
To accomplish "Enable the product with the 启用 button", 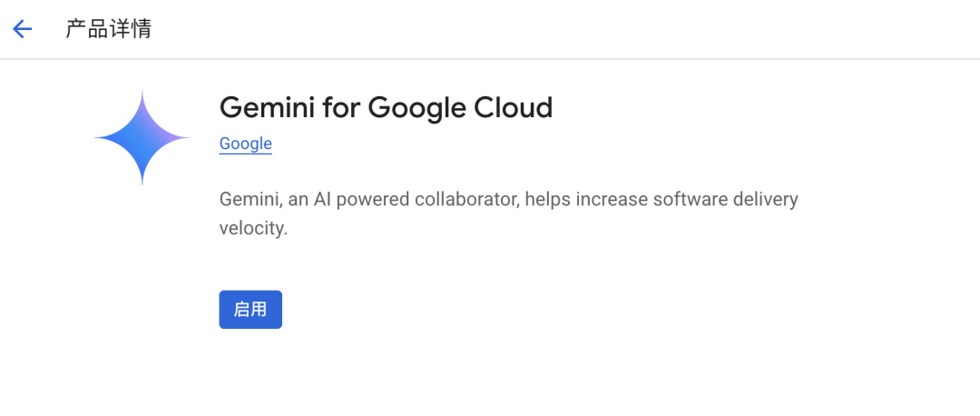I will coord(250,309).
